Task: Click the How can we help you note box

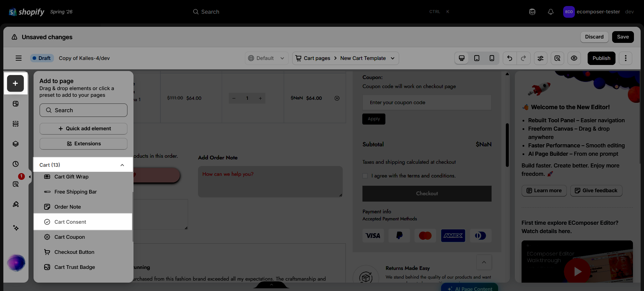Action: (270, 181)
